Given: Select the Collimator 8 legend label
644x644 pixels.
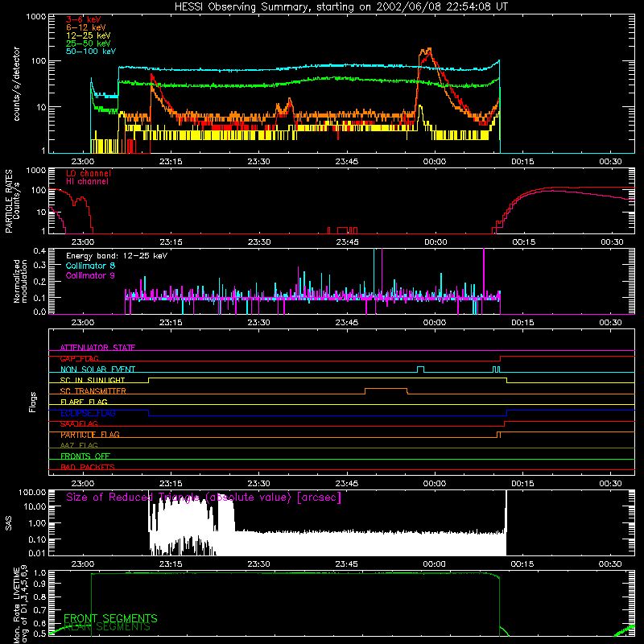Looking at the screenshot, I should click(x=90, y=266).
